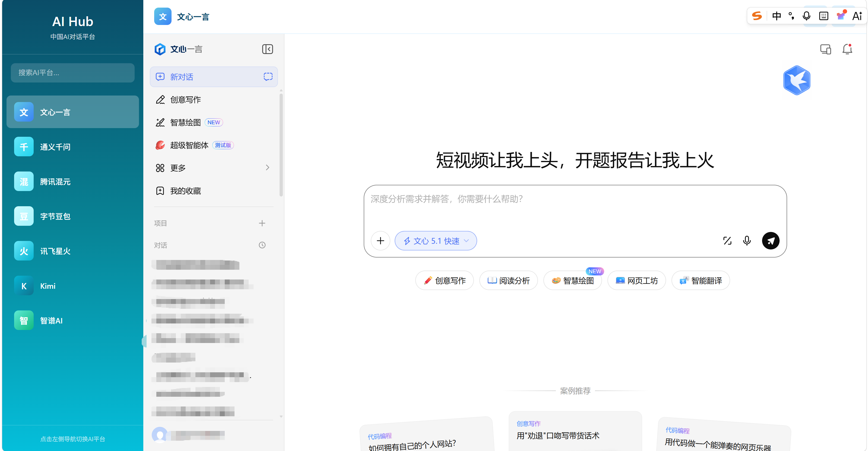
Task: Select the 阅读分析 quick chip
Action: (508, 281)
